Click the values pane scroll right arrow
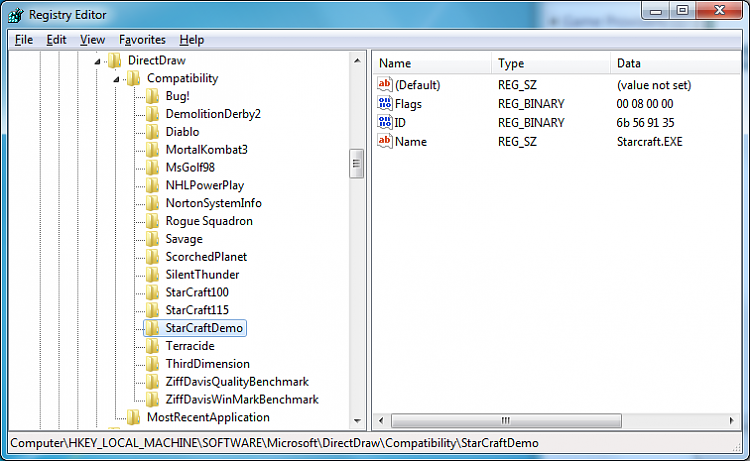Viewport: 750px width, 461px height. [x=731, y=420]
